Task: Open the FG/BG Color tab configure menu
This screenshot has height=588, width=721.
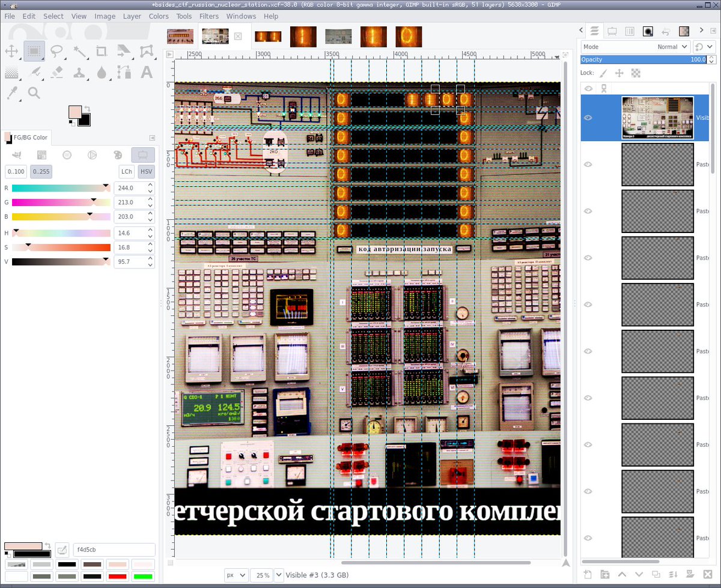Action: tap(152, 138)
